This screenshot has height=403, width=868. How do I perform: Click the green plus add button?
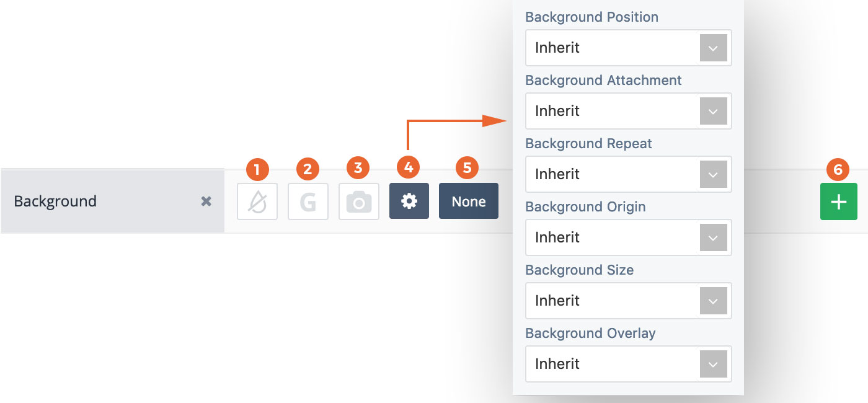(839, 201)
